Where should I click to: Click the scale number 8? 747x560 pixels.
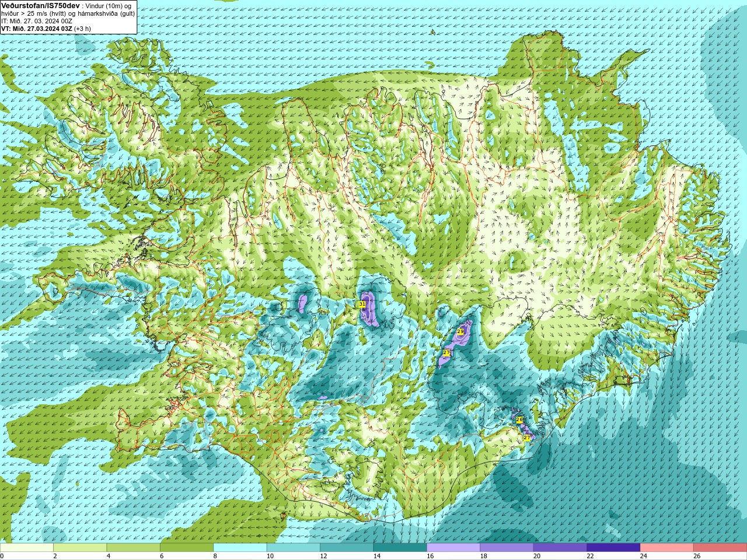click(x=214, y=556)
